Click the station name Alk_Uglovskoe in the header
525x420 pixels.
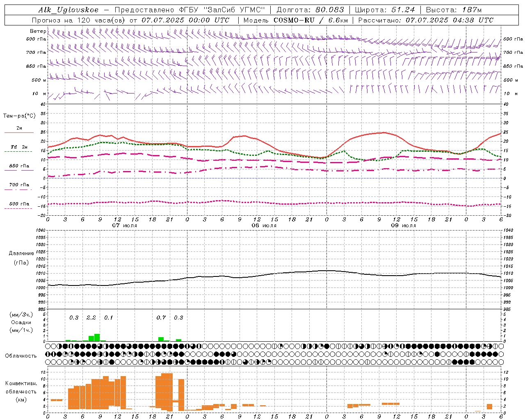click(68, 10)
